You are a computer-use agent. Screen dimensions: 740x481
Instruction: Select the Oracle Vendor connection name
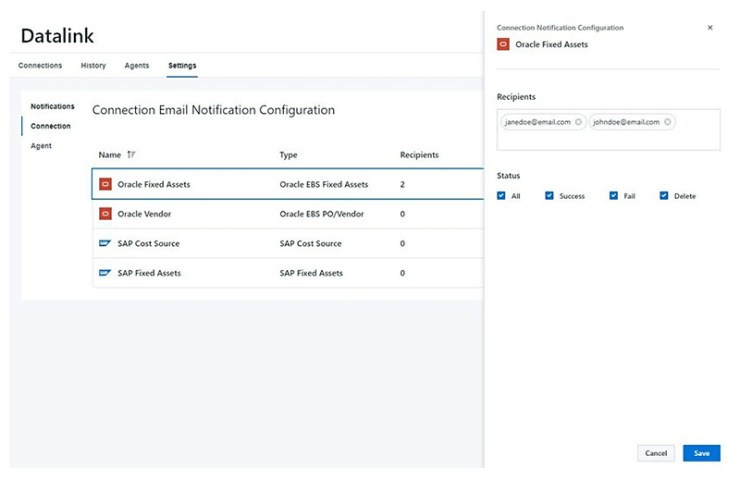tap(144, 214)
